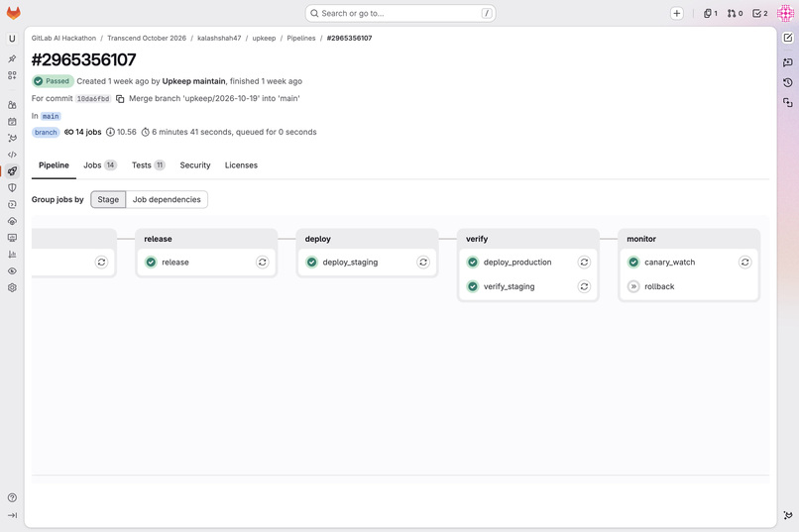Open Transcend October 2026 breadcrumb

click(147, 39)
